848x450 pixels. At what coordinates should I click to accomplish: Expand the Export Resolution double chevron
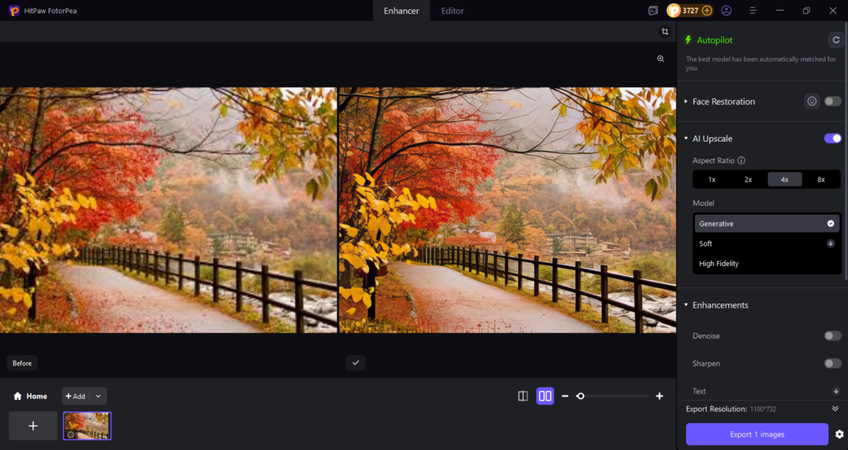(x=835, y=408)
